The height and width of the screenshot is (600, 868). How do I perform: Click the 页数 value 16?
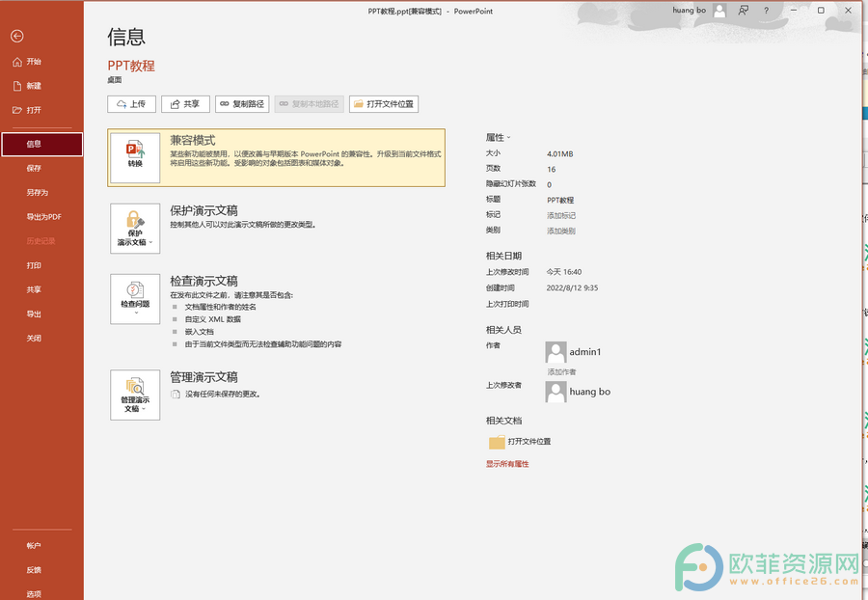pyautogui.click(x=552, y=170)
